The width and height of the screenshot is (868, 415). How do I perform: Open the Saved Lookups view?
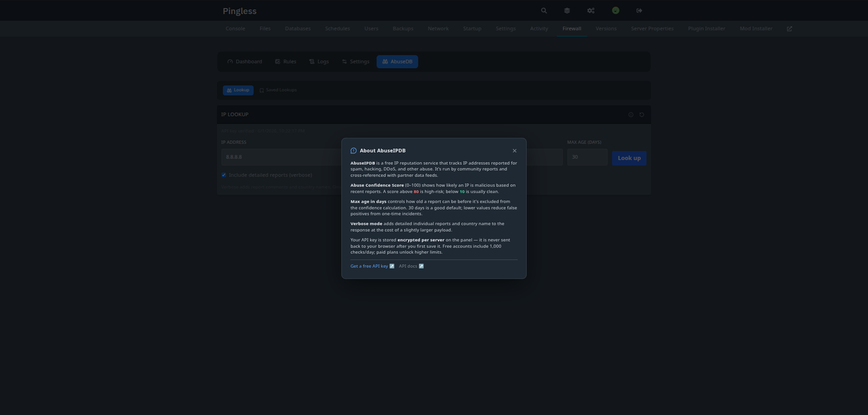[x=278, y=90]
